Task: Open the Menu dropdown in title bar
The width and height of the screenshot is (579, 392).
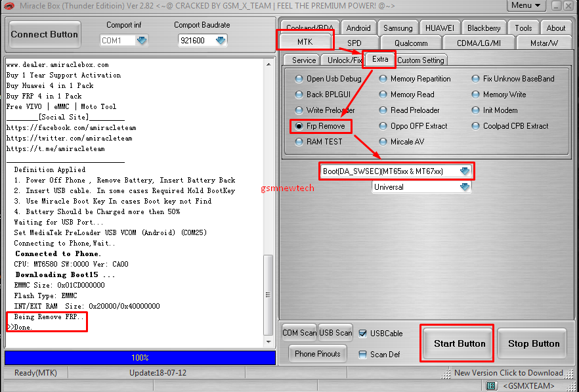Action: point(526,5)
